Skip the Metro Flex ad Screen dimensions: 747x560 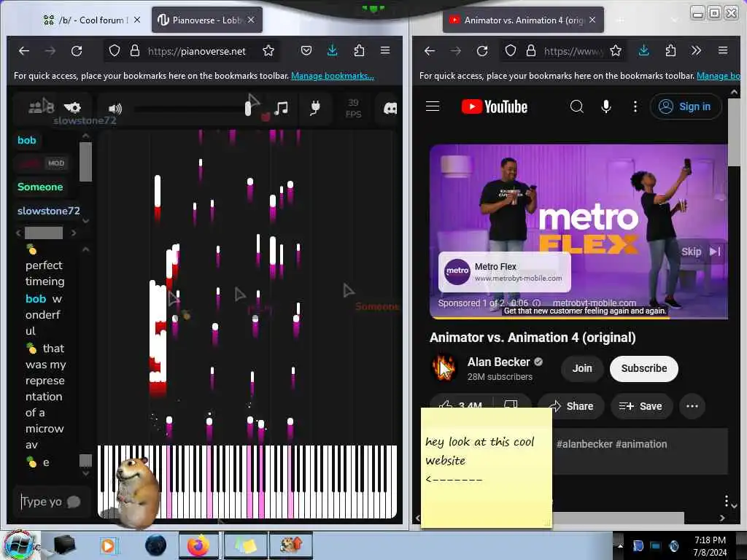coord(700,252)
